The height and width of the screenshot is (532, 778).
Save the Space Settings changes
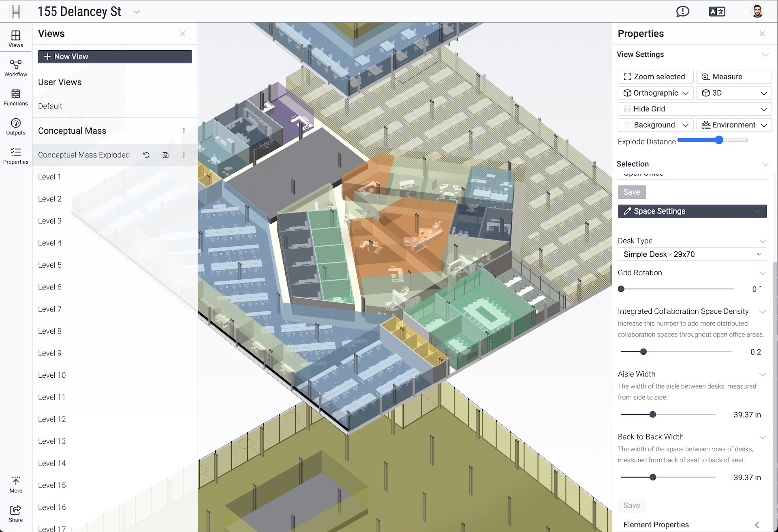[x=632, y=505]
